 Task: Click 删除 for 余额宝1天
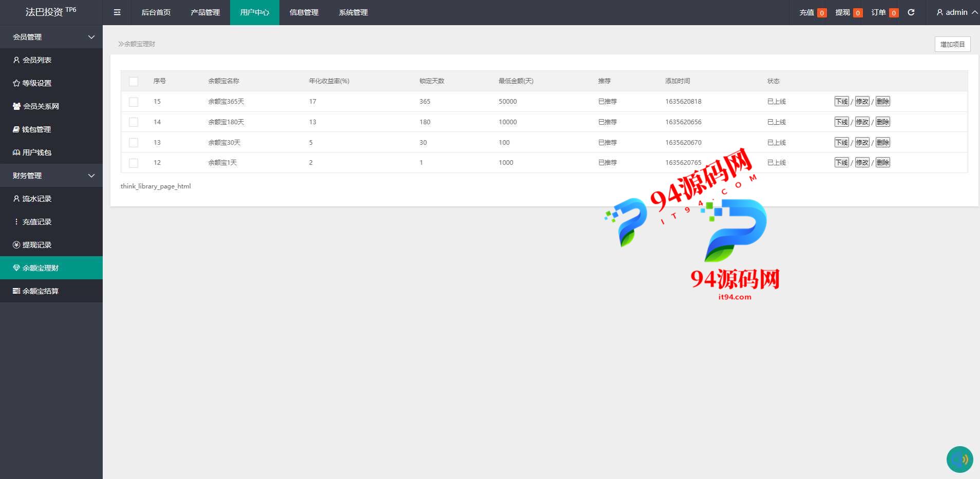[882, 163]
